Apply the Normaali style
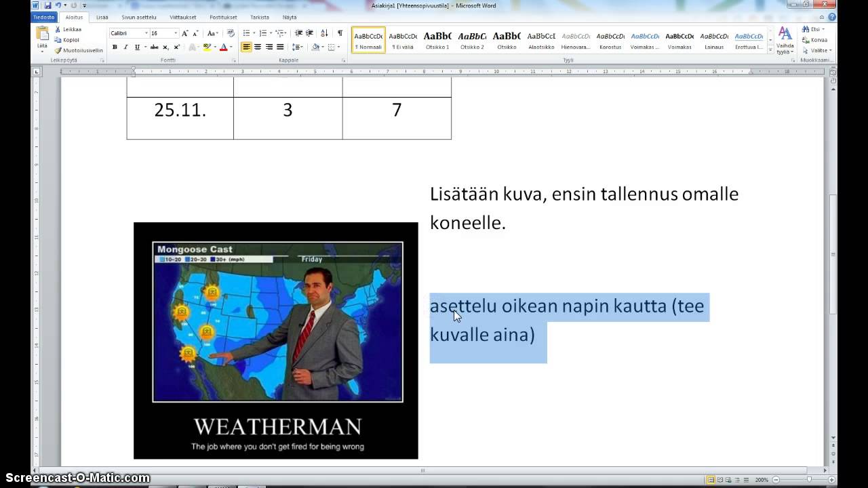This screenshot has height=488, width=868. (x=369, y=40)
